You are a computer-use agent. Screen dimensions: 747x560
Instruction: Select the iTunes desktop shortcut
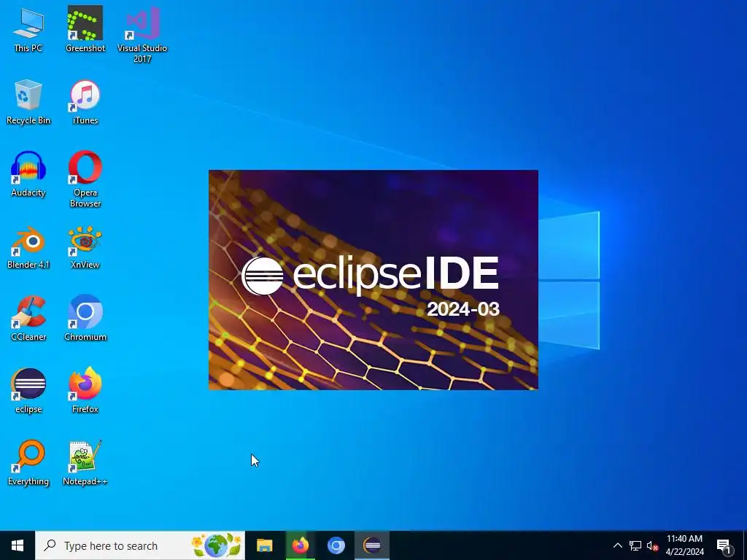coord(85,102)
